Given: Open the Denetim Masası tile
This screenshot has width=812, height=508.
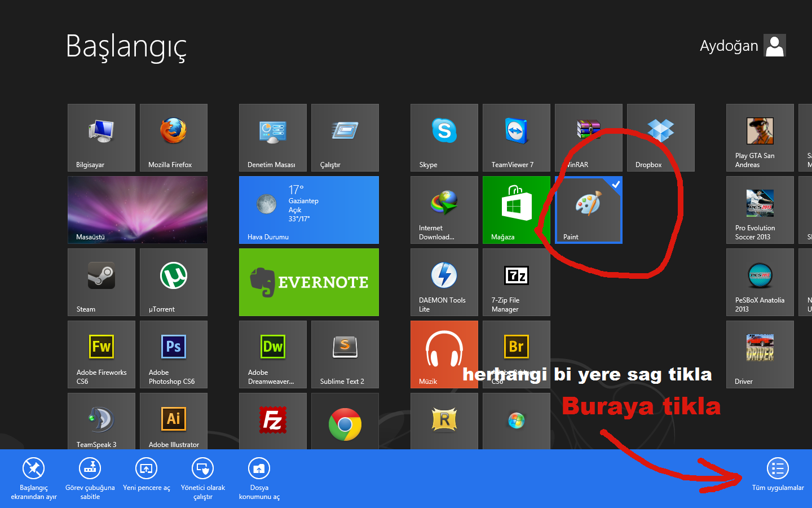Looking at the screenshot, I should click(x=273, y=138).
